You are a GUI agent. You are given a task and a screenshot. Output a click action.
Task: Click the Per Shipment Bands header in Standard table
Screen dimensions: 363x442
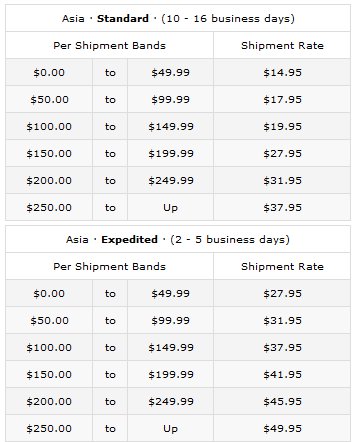(x=109, y=45)
